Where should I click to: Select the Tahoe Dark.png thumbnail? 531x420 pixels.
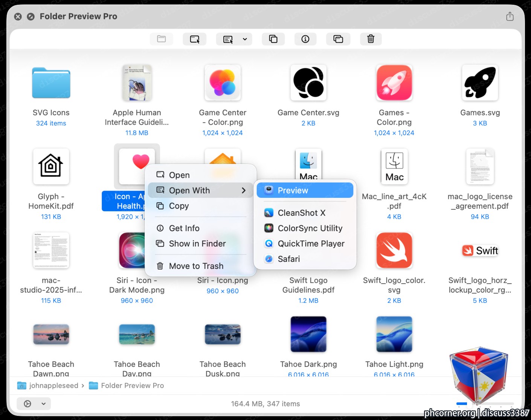pos(308,334)
